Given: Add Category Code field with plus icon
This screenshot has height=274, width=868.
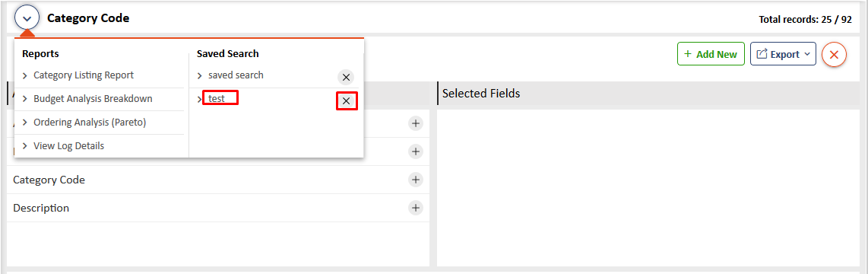Looking at the screenshot, I should [415, 180].
